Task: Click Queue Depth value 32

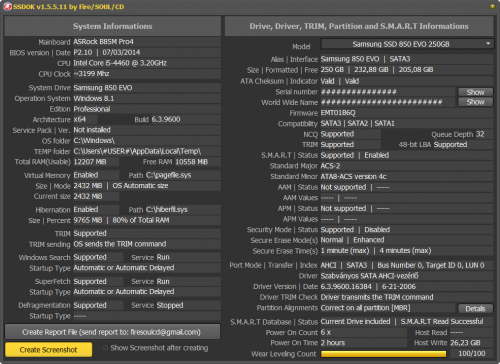Action: 480,134
